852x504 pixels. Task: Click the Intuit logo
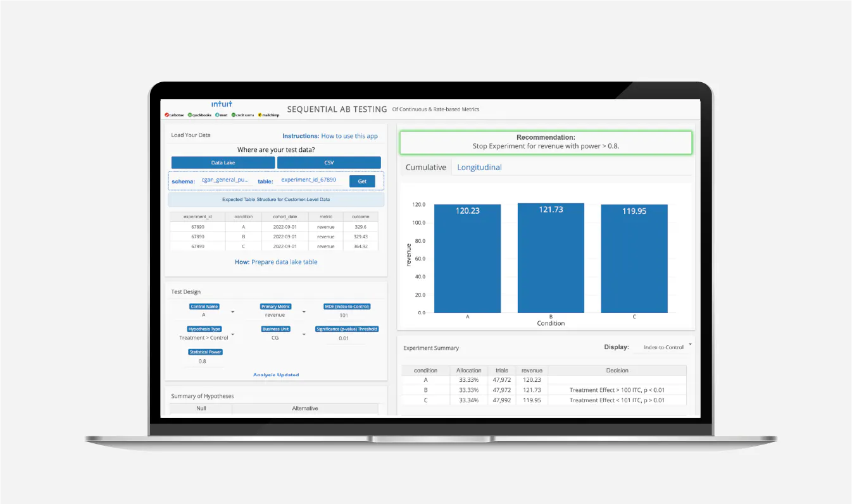(222, 104)
